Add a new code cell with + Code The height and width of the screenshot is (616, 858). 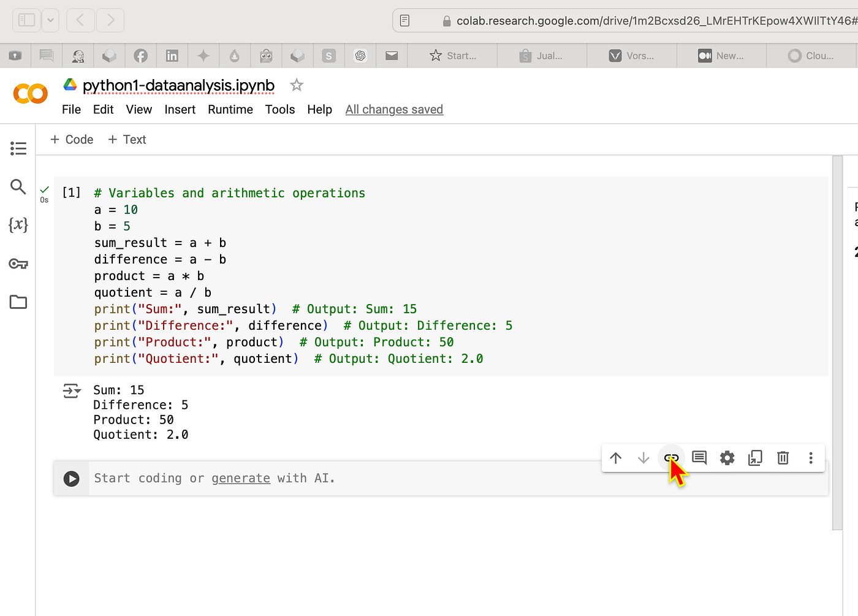click(x=71, y=139)
